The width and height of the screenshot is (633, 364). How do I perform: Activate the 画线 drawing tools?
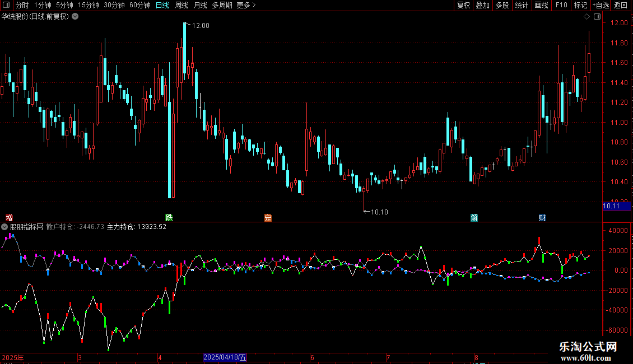point(541,5)
